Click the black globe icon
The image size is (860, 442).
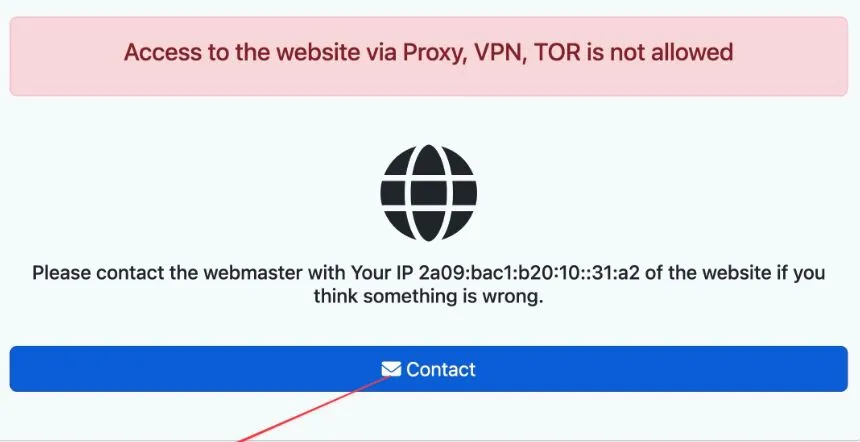pos(428,193)
